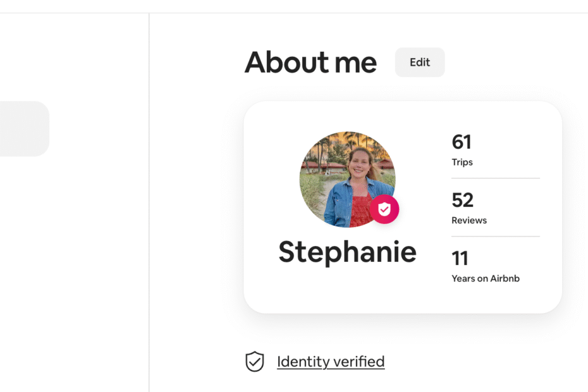Open Stephanie's circular profile photo
588x392 pixels.
347,180
